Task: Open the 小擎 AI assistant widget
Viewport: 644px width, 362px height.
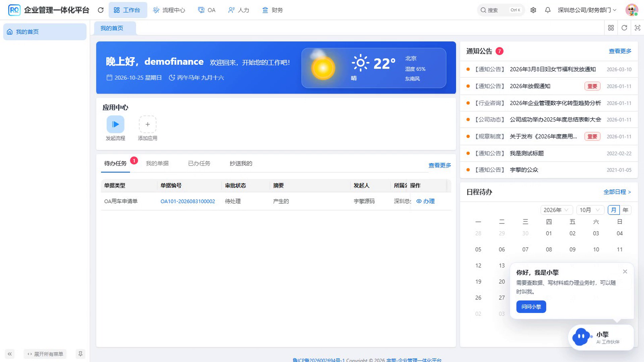Action: click(x=601, y=337)
